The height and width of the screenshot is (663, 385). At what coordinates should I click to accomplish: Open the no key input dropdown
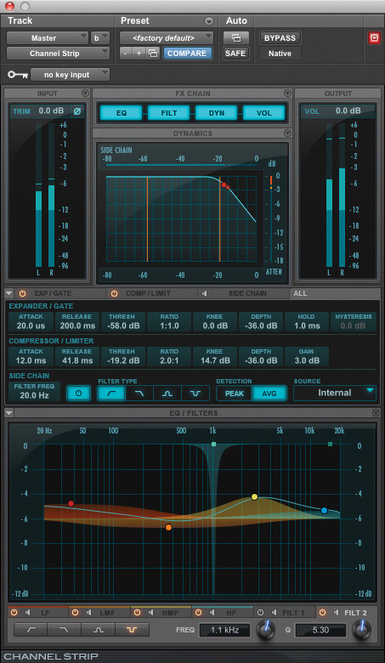point(70,74)
